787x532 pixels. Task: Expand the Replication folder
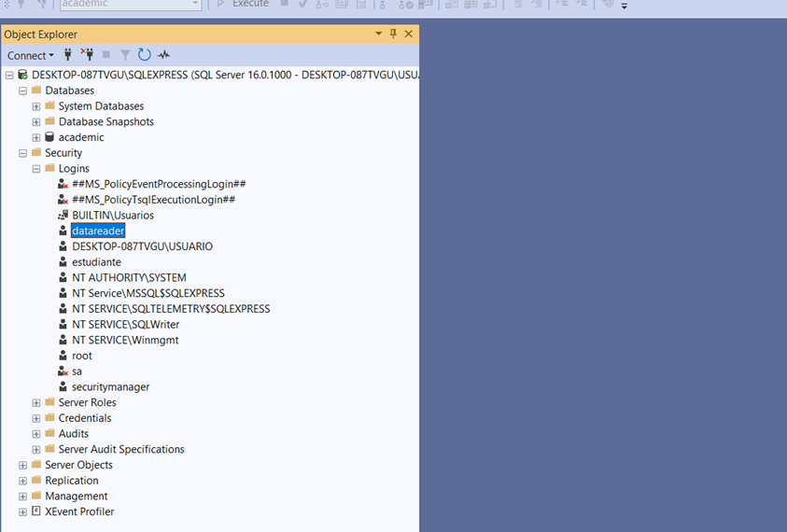pyautogui.click(x=22, y=481)
